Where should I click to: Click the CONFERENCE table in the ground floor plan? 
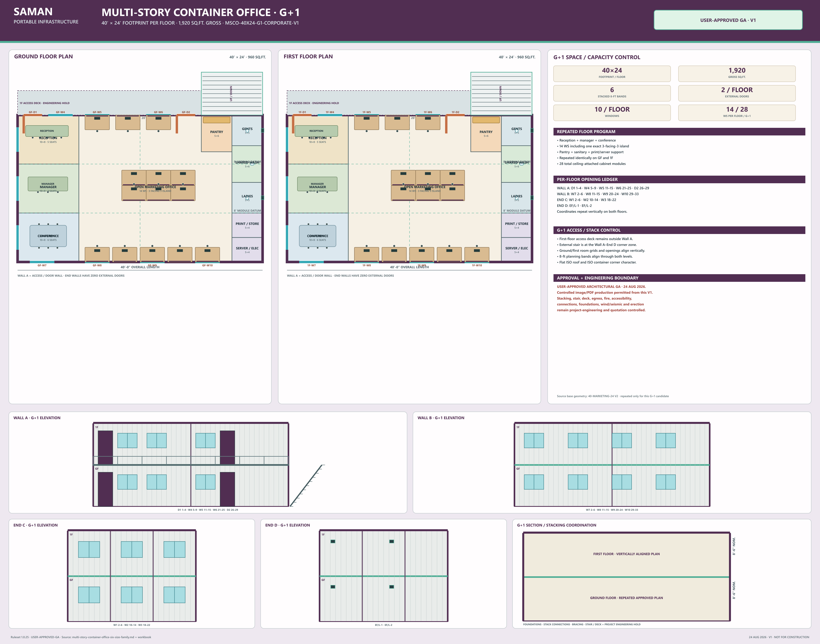coord(48,236)
